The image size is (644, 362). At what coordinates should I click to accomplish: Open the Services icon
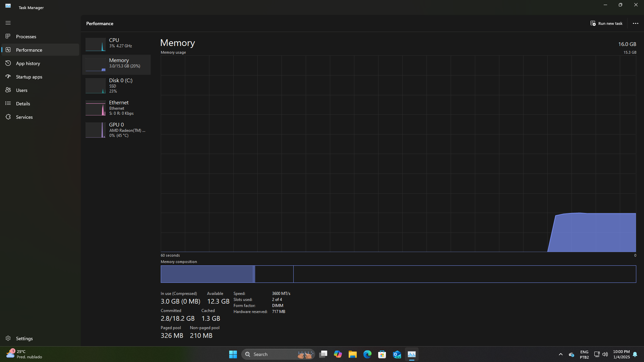8,117
